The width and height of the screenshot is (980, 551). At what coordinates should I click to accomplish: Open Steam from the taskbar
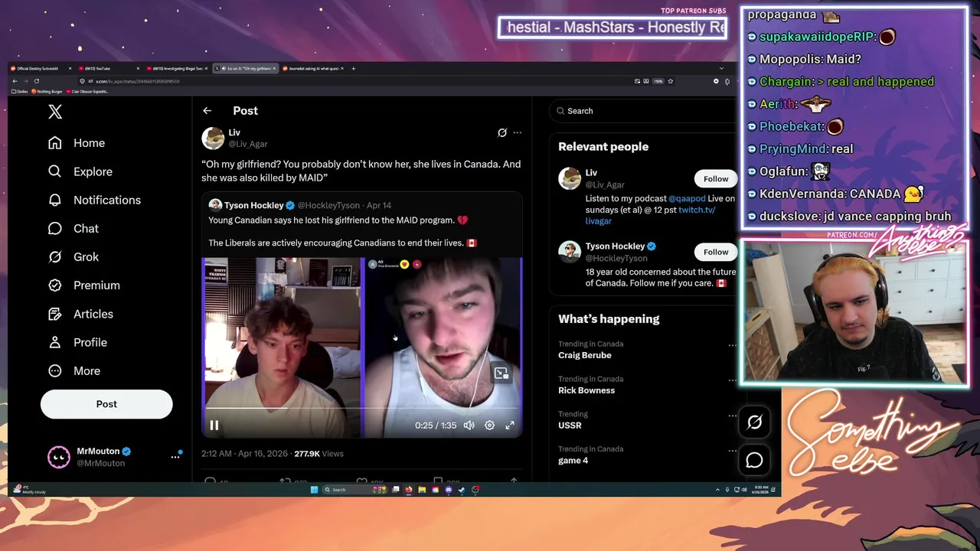pyautogui.click(x=462, y=490)
